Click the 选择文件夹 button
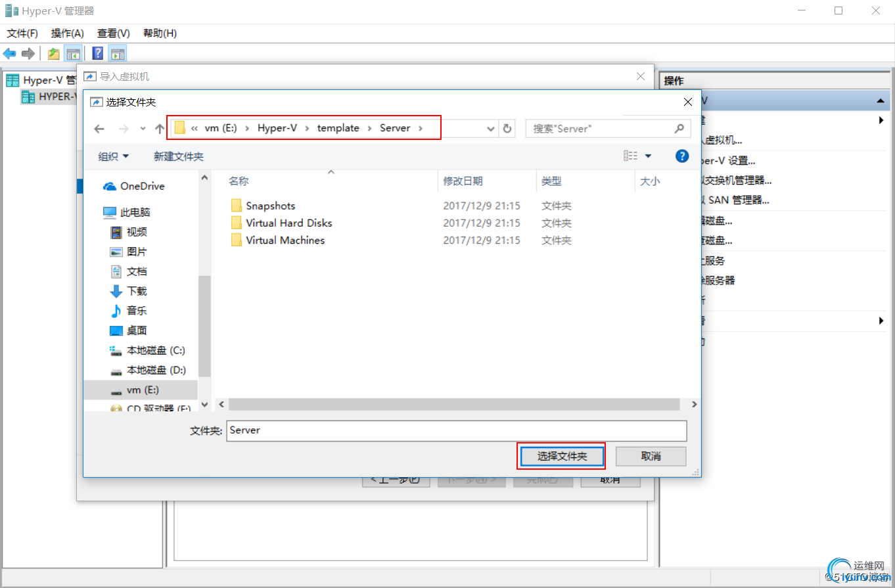This screenshot has width=895, height=588. (x=562, y=457)
